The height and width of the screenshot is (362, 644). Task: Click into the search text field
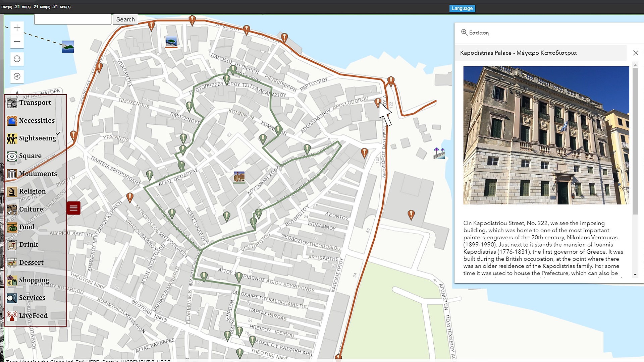point(73,19)
